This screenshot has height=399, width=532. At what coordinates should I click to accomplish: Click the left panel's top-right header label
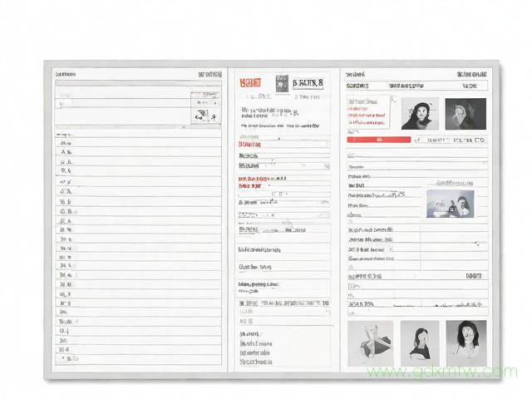click(x=209, y=74)
